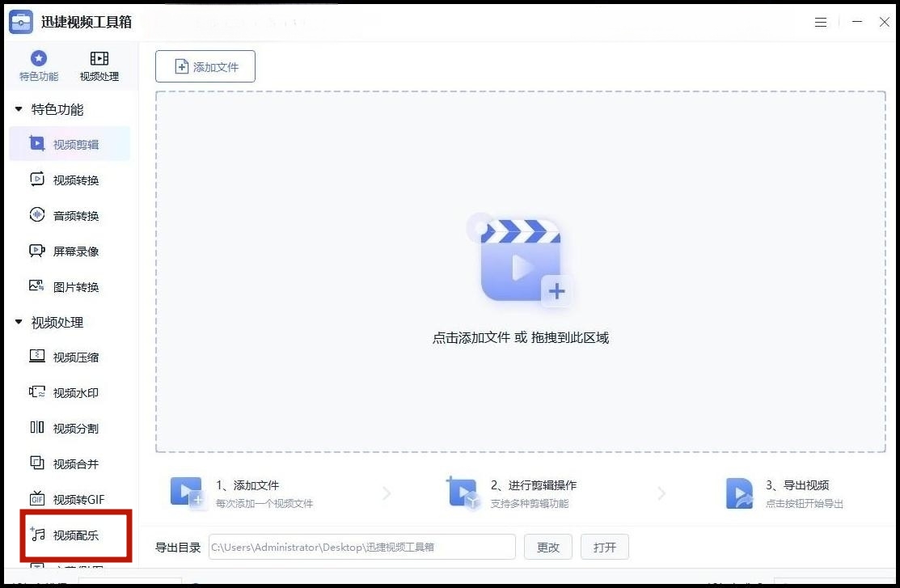This screenshot has width=900, height=588.
Task: Select the 视频合并 video merge tool
Action: click(69, 463)
